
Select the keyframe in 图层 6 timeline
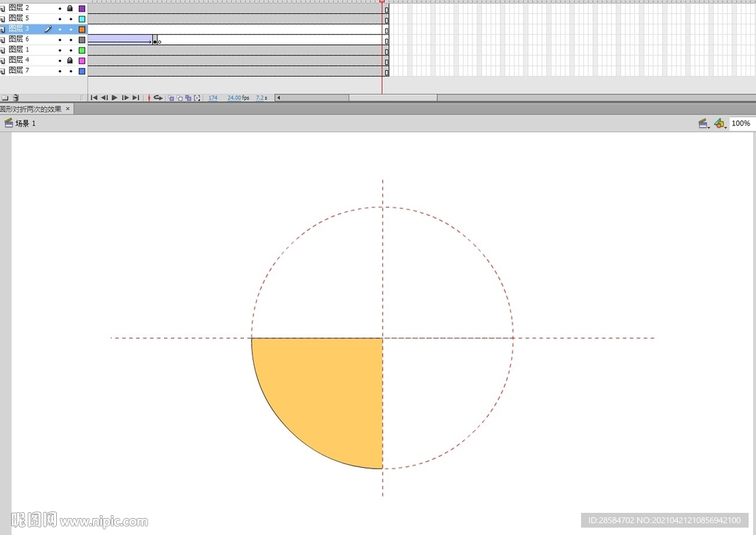pyautogui.click(x=155, y=41)
